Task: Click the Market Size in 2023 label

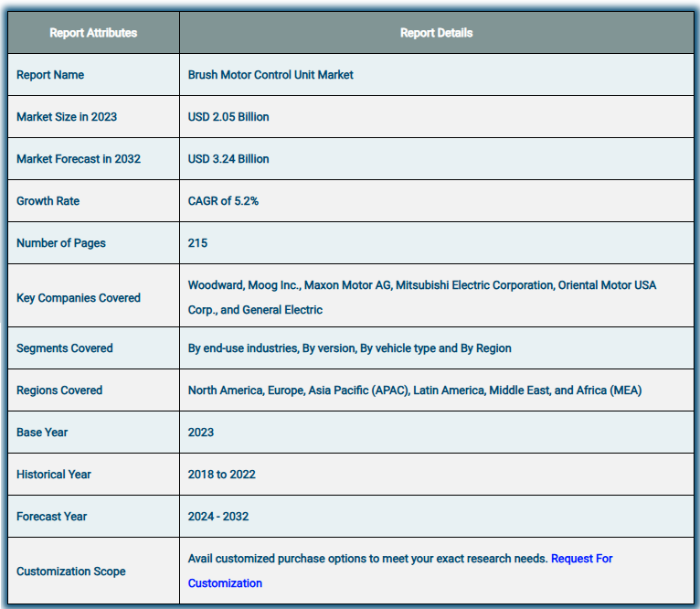Action: pos(67,117)
